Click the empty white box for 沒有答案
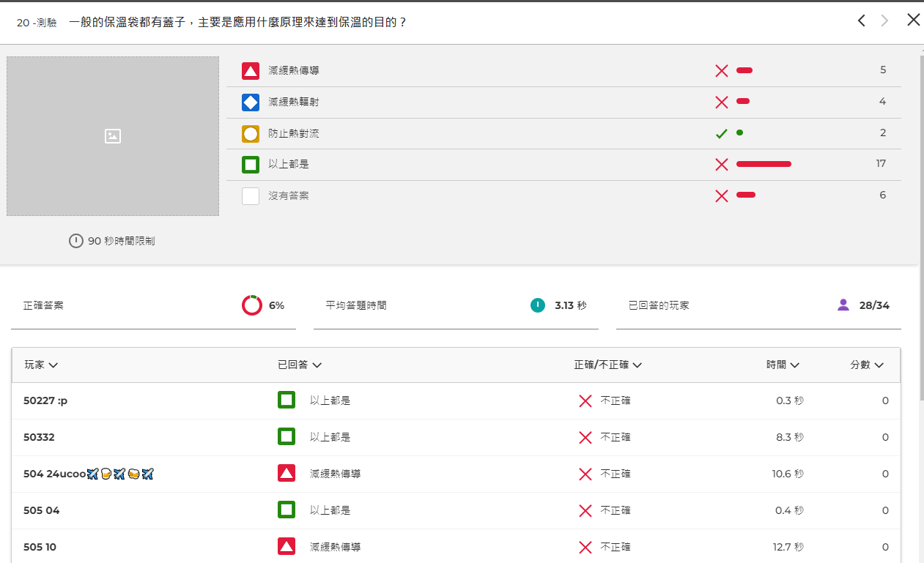The width and height of the screenshot is (924, 563). [251, 196]
